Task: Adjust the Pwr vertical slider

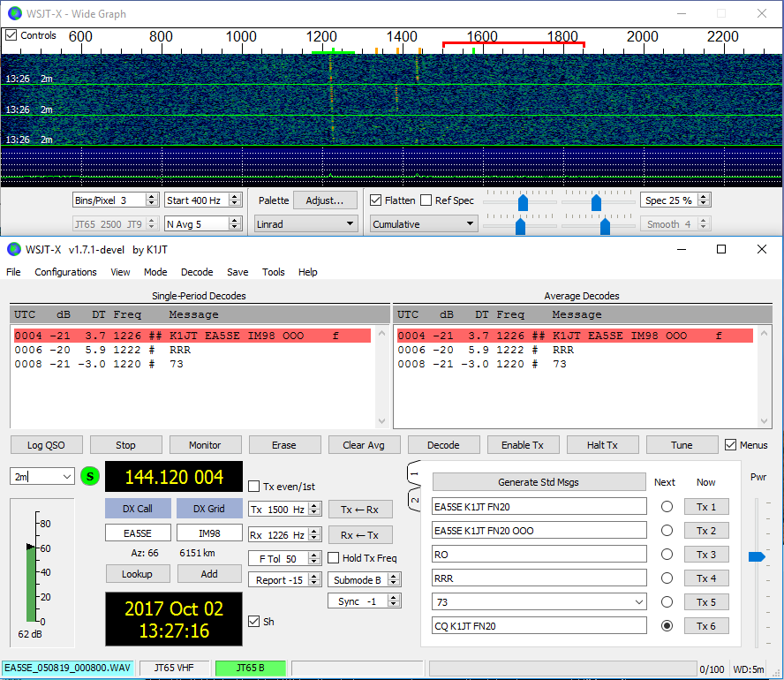Action: point(756,556)
